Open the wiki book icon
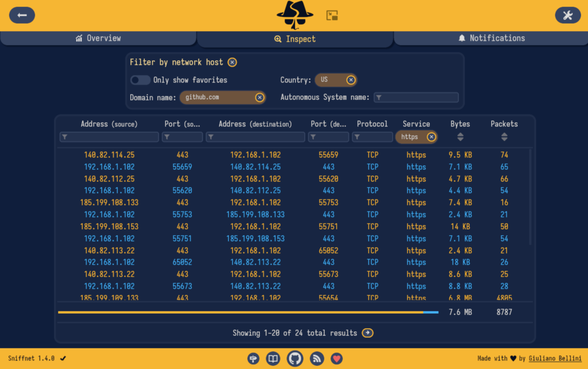588x369 pixels. point(273,358)
